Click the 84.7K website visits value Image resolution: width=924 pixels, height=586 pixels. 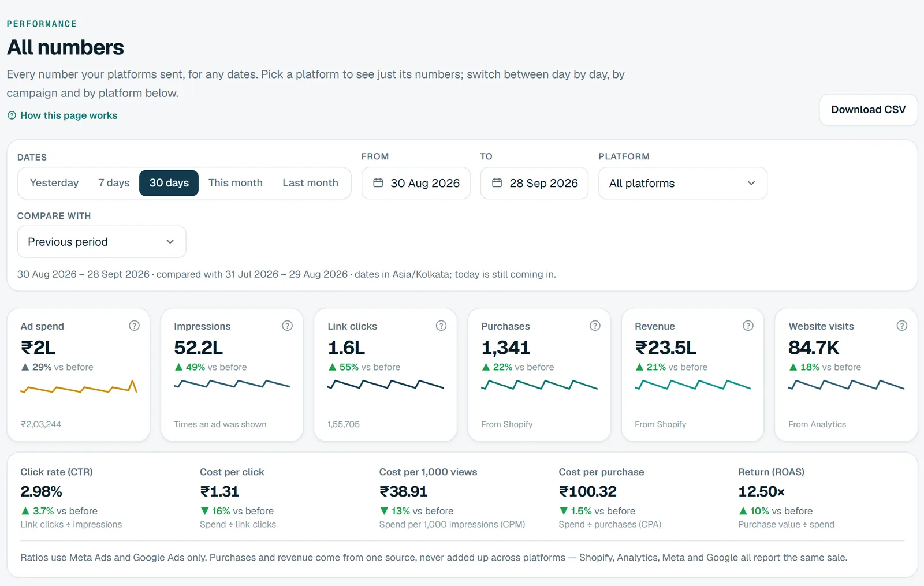point(814,348)
